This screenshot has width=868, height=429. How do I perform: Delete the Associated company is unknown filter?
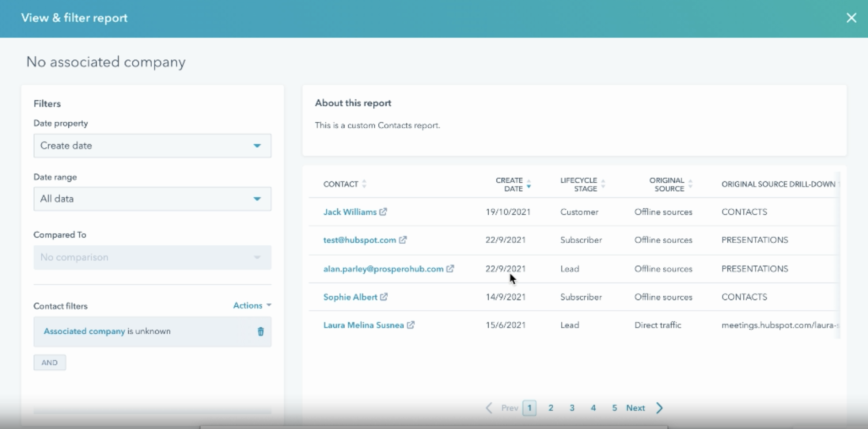click(261, 332)
